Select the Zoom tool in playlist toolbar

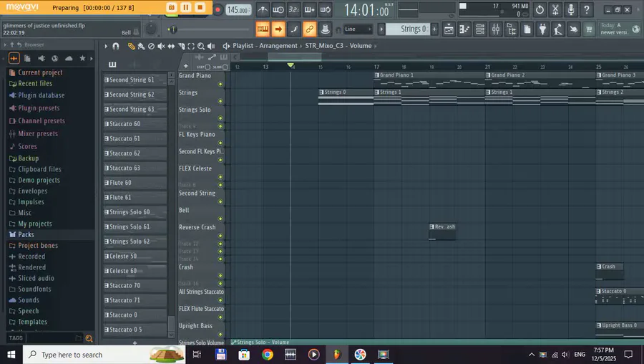[201, 46]
